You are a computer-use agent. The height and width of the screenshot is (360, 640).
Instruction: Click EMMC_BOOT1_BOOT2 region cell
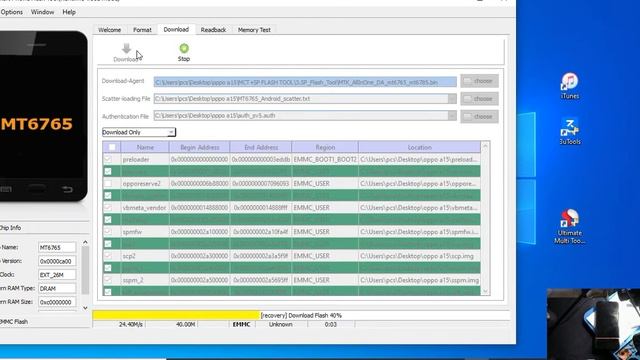click(325, 159)
